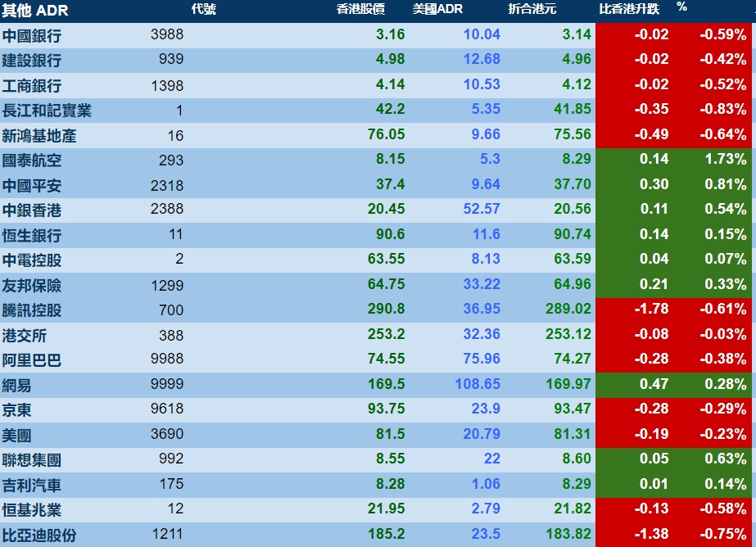Click the 比香港升跌 column header
The width and height of the screenshot is (756, 547).
click(629, 9)
